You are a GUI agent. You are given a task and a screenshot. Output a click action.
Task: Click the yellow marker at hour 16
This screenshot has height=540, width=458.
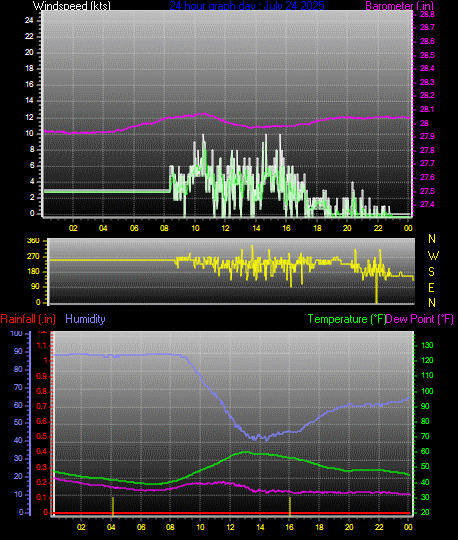point(290,506)
